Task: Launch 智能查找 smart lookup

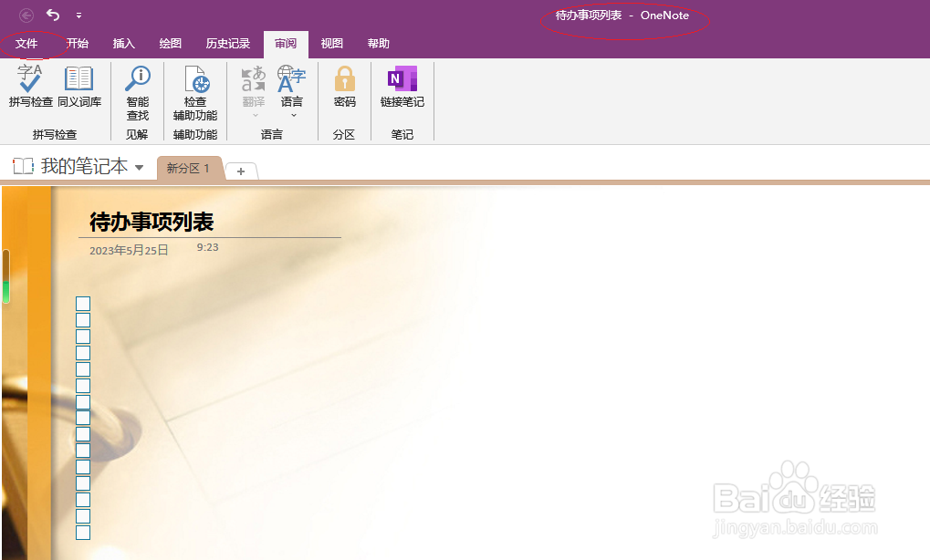Action: tap(138, 93)
